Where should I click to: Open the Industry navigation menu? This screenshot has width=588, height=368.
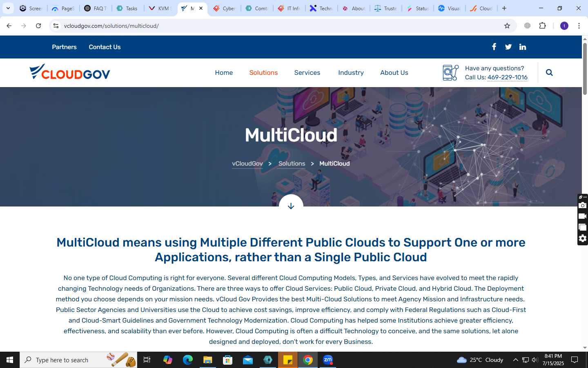(351, 72)
